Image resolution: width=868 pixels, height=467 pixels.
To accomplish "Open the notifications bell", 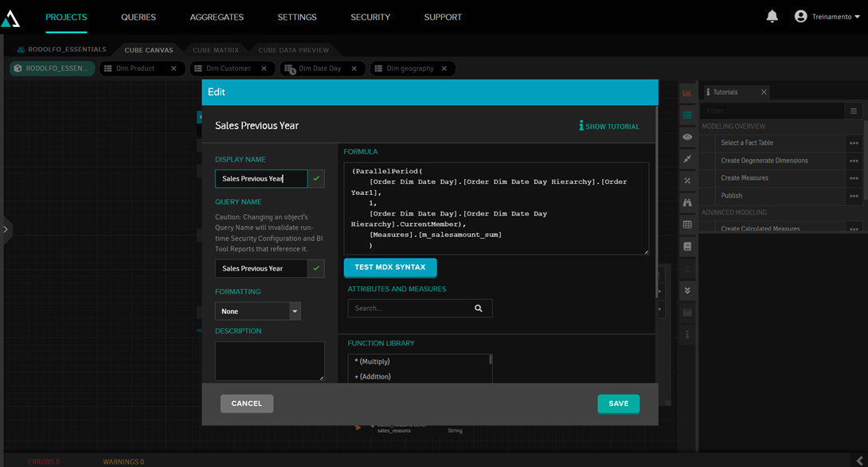I will coord(772,17).
